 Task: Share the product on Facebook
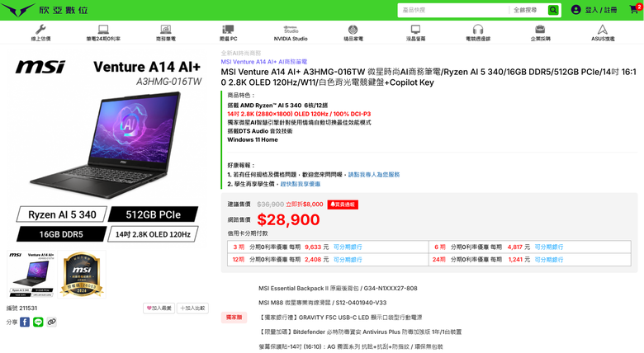[25, 322]
